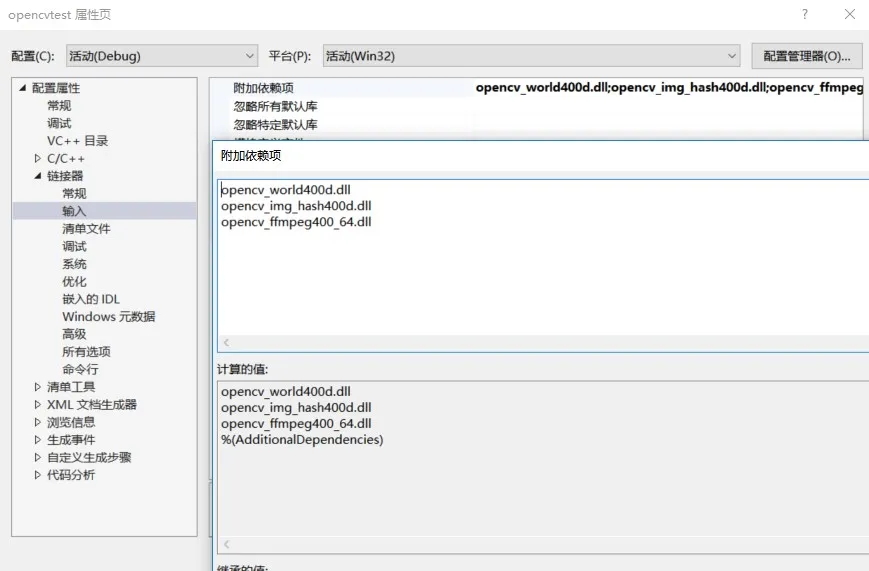Viewport: 869px width, 571px height.
Task: Select 调试 under 配置属性
Action: [59, 123]
